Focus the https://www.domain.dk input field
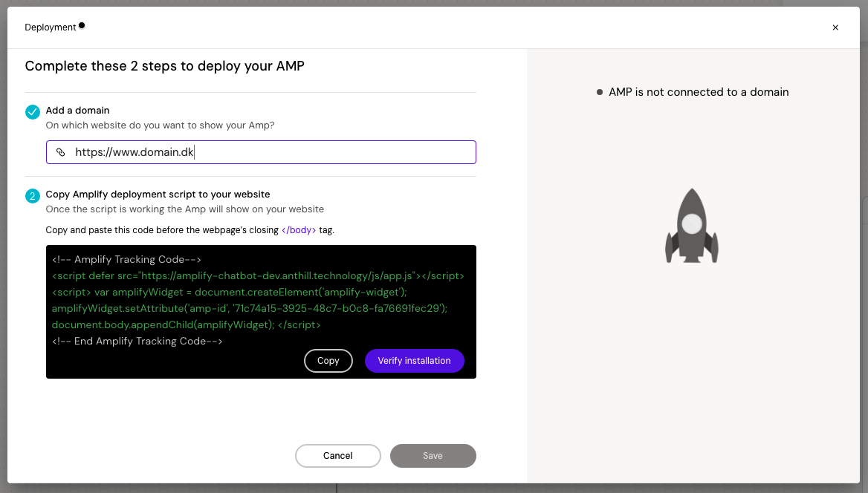The width and height of the screenshot is (868, 493). [x=268, y=152]
